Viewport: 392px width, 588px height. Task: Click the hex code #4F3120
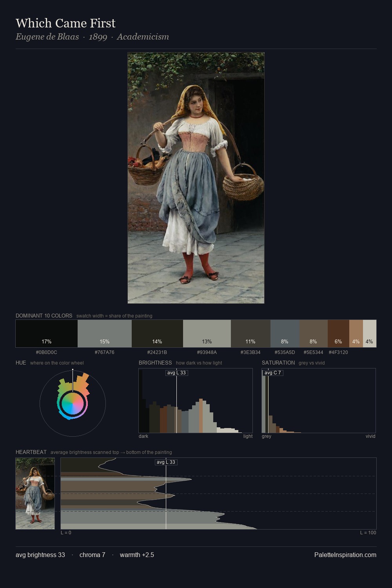[338, 352]
